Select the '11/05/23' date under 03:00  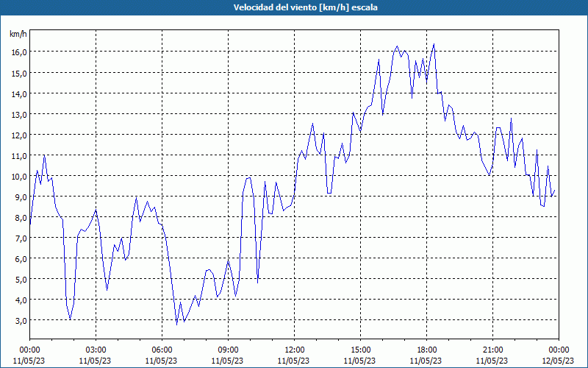point(95,361)
